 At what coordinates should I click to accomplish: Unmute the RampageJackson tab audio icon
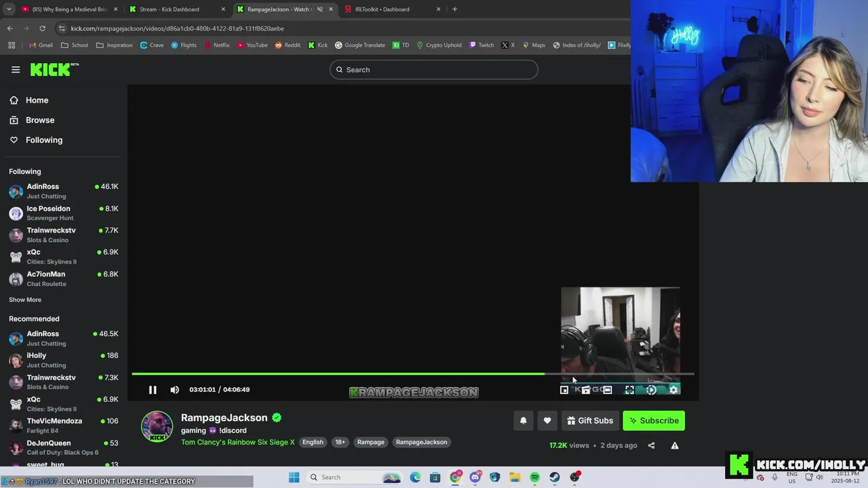pyautogui.click(x=320, y=9)
